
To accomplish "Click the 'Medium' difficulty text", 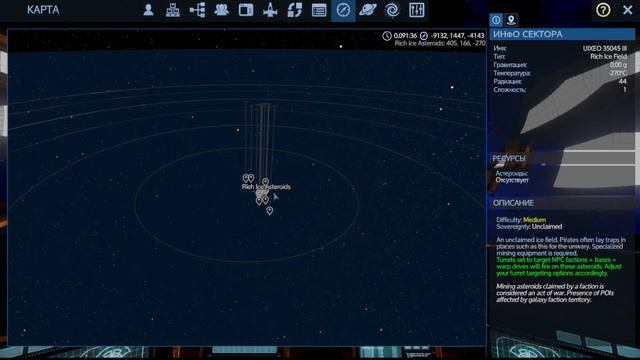I will pos(534,220).
